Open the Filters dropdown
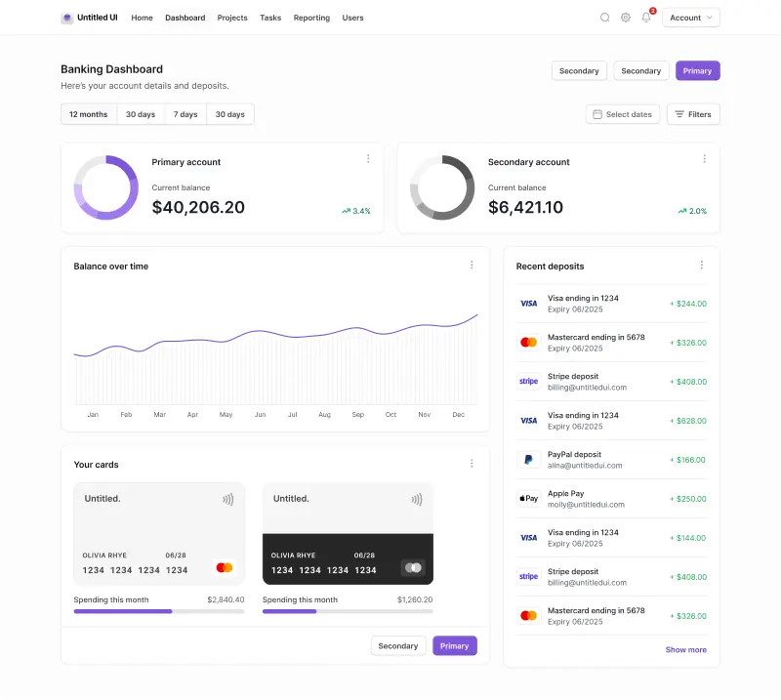The height and width of the screenshot is (700, 781). tap(693, 114)
